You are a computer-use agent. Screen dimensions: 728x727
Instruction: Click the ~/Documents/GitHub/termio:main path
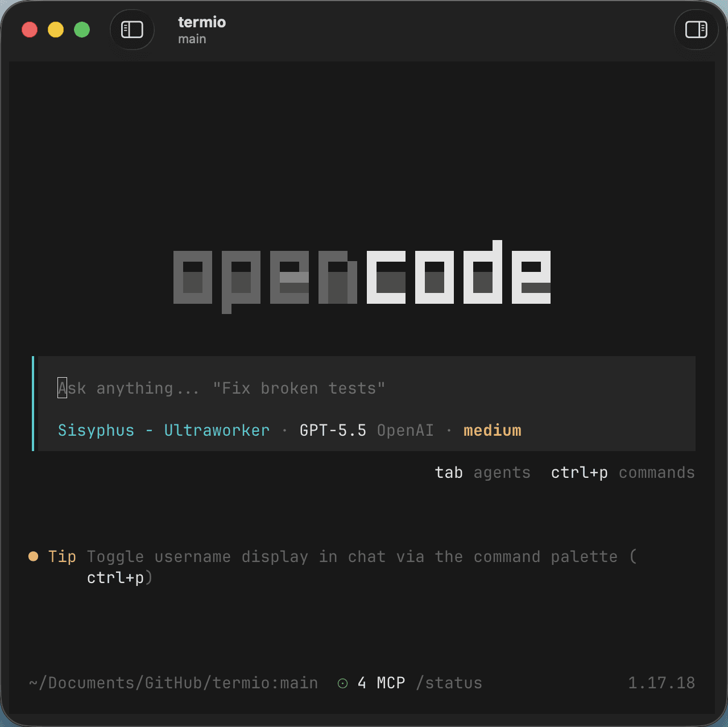pos(173,683)
